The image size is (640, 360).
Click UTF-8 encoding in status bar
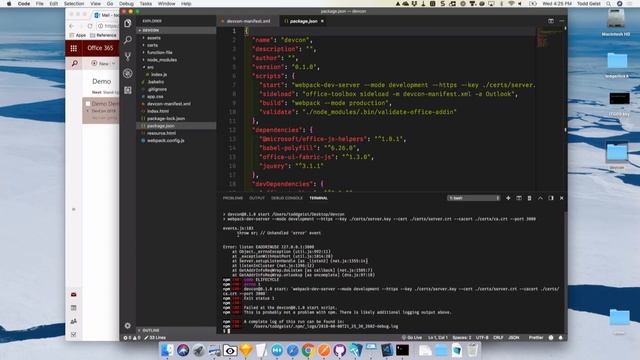pyautogui.click(x=482, y=338)
